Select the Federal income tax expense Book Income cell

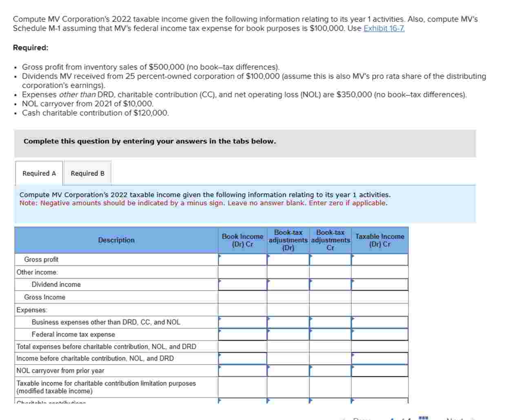[242, 334]
